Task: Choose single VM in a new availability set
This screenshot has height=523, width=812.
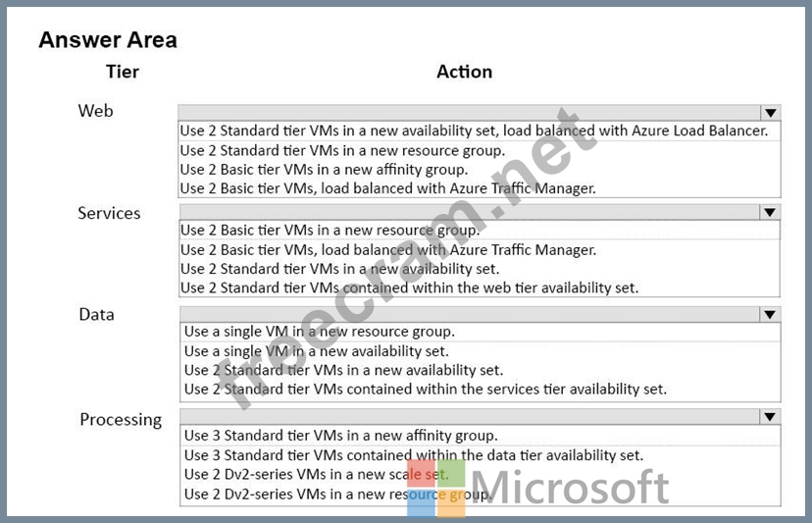Action: 316,351
